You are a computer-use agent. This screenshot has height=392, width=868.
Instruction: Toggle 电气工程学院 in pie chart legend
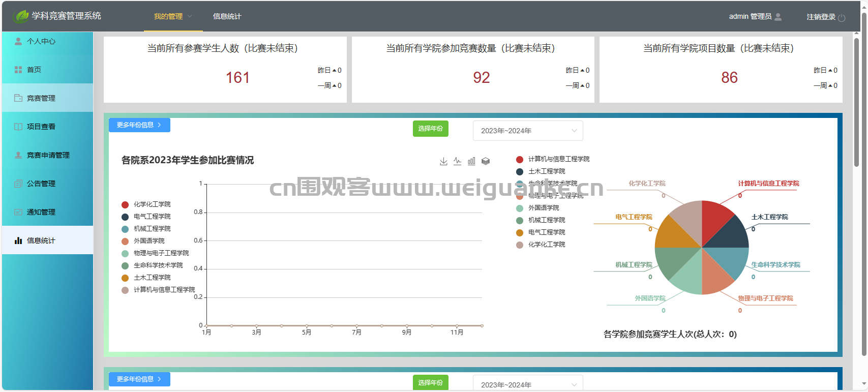(541, 232)
